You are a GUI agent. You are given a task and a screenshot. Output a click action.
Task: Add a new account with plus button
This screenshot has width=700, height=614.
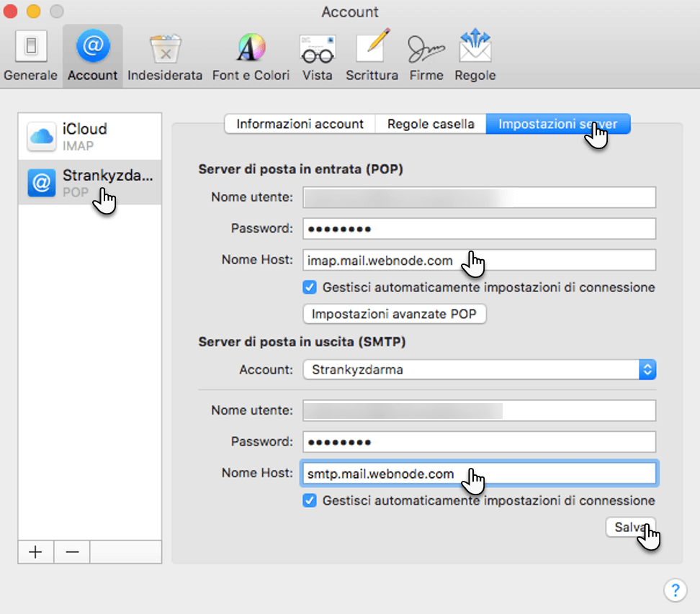pyautogui.click(x=36, y=552)
